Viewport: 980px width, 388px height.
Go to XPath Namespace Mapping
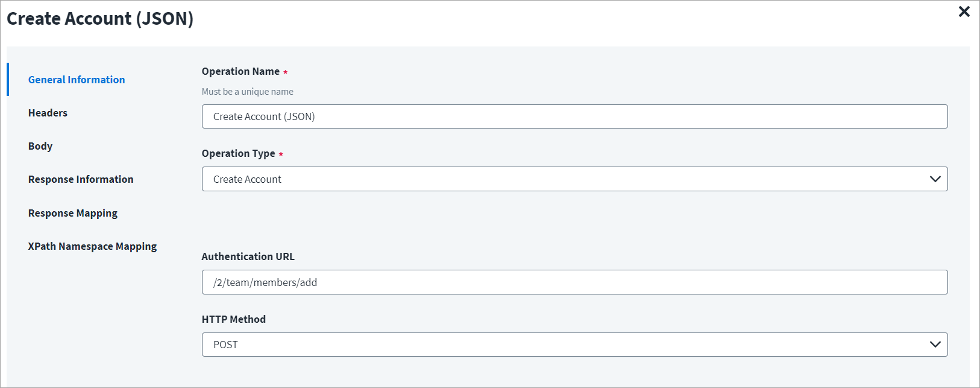coord(92,246)
